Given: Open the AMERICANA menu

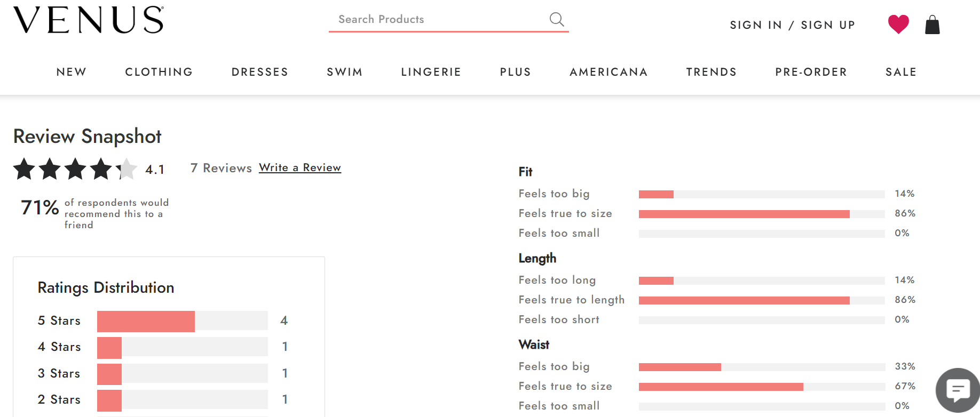Looking at the screenshot, I should [x=609, y=72].
